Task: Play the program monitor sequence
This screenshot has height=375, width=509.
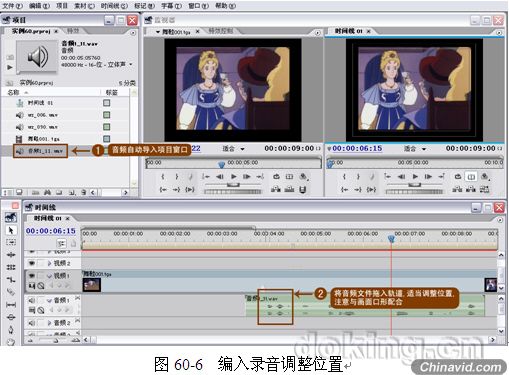Action: coord(415,176)
